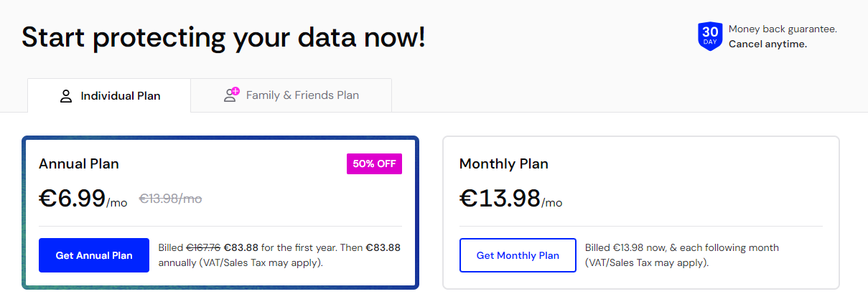Click the struck-through €167.76 billing amount
Image resolution: width=868 pixels, height=294 pixels.
pyautogui.click(x=203, y=248)
